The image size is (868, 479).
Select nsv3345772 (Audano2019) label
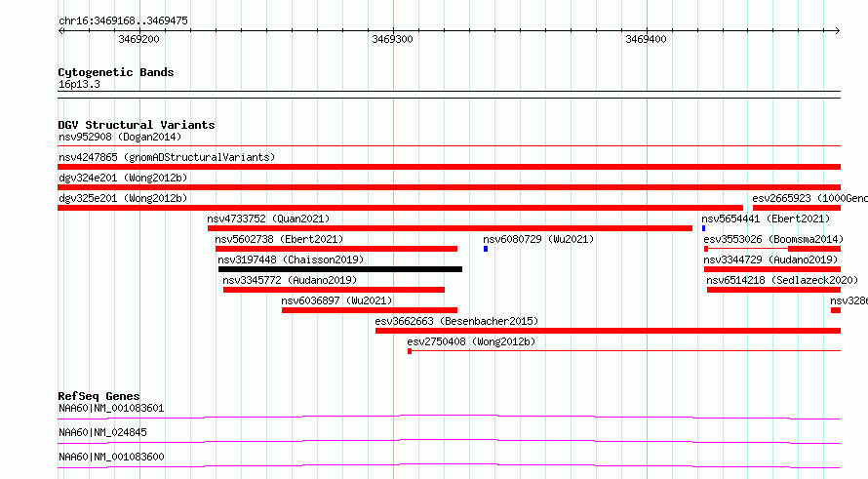point(290,280)
